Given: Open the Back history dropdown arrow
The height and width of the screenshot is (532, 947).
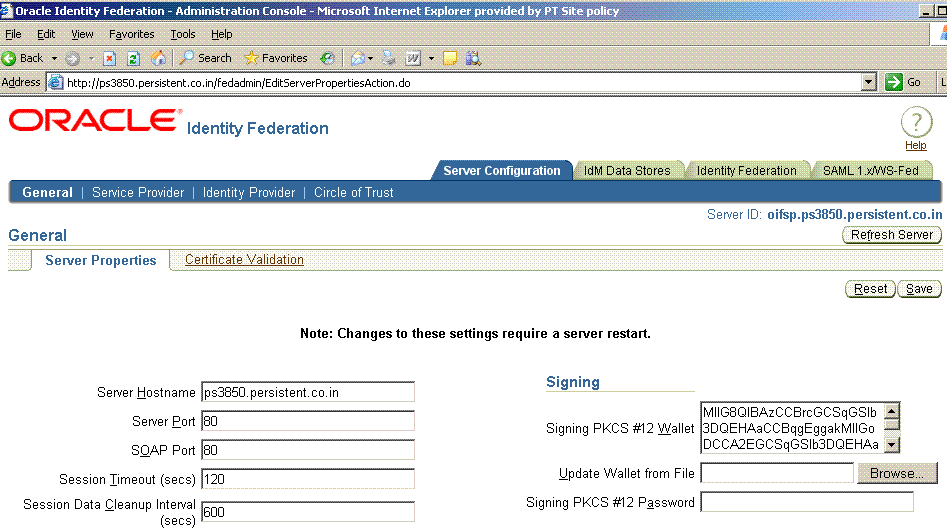Looking at the screenshot, I should pos(54,59).
